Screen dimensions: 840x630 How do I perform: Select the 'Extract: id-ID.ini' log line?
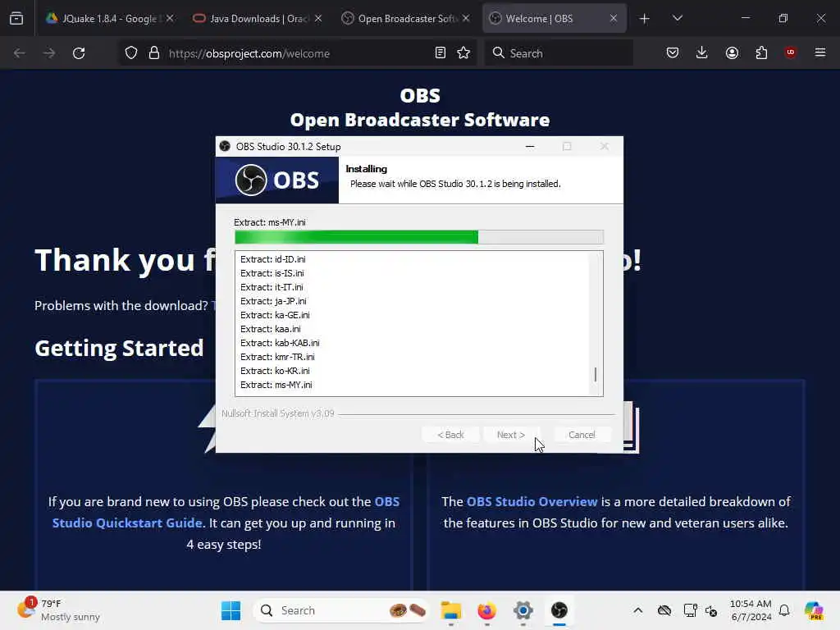(272, 259)
